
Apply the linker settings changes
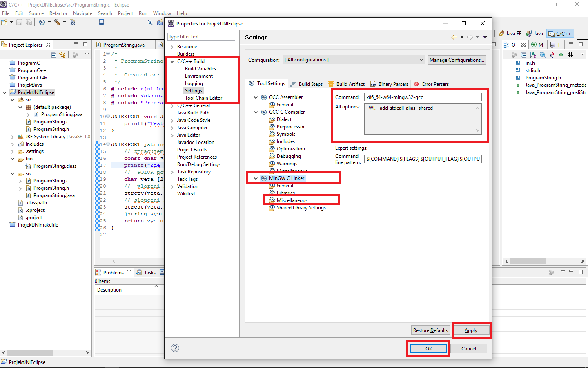[x=471, y=330]
